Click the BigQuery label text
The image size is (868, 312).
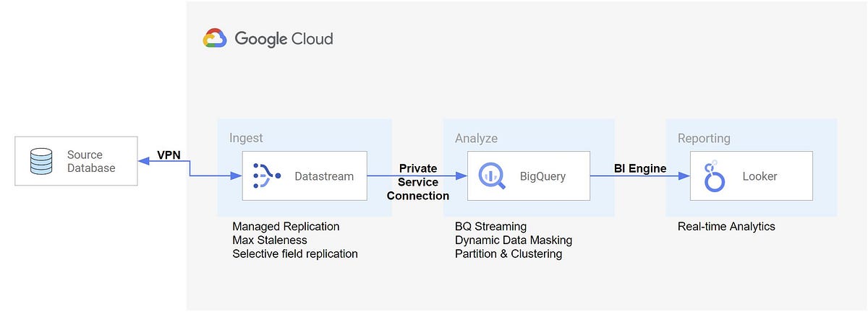coord(542,175)
